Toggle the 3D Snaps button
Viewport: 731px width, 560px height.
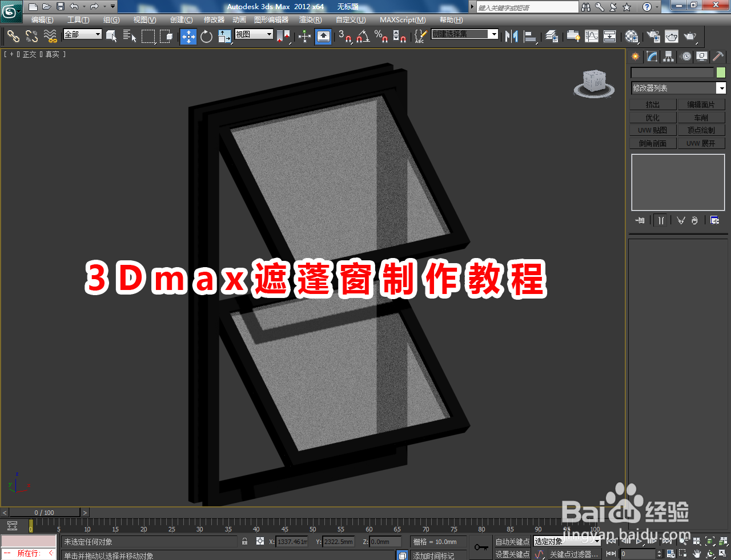(344, 36)
